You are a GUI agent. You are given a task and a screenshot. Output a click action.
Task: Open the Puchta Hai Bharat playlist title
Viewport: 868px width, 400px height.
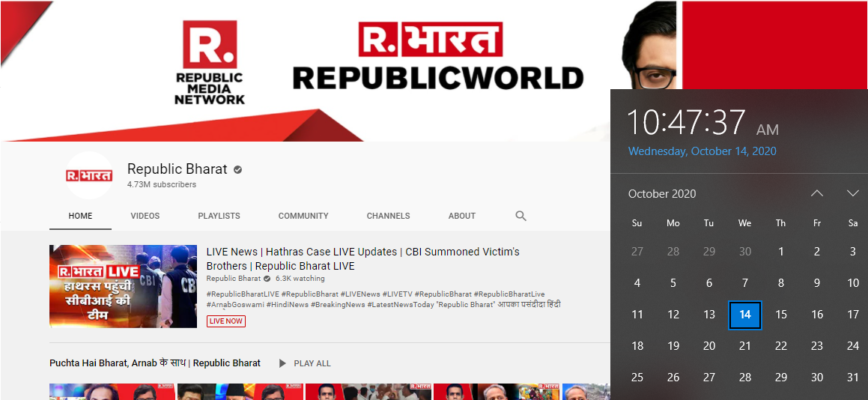pyautogui.click(x=155, y=363)
